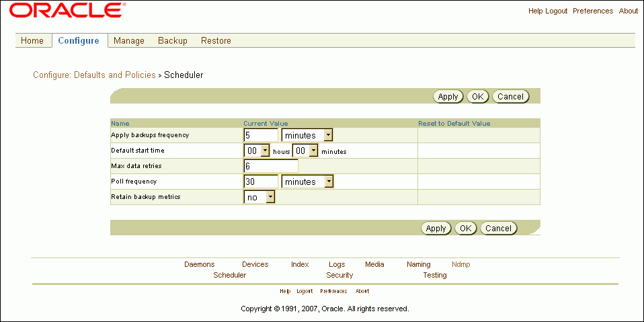Viewport: 644px width, 322px height.
Task: Open the Default start time hours dropdown
Action: tap(257, 151)
